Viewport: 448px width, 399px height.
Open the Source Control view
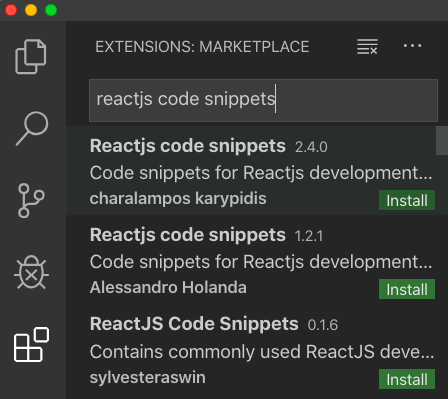click(x=31, y=200)
